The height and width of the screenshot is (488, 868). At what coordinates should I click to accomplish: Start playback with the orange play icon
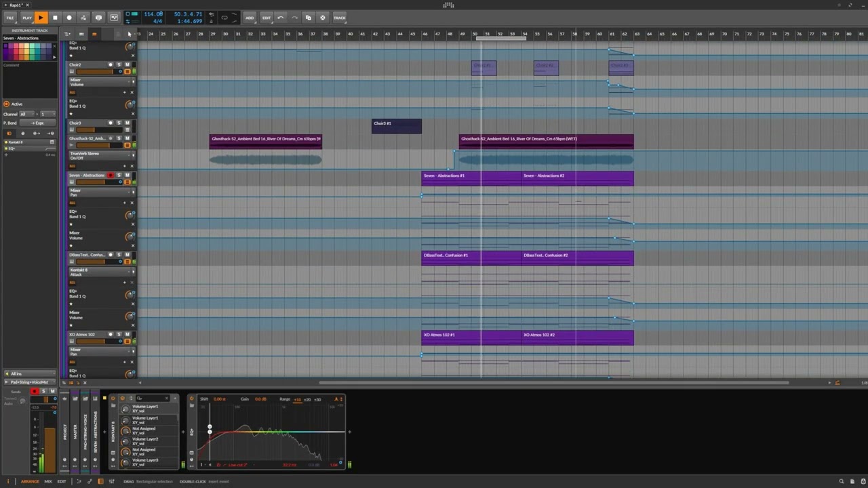pyautogui.click(x=41, y=18)
